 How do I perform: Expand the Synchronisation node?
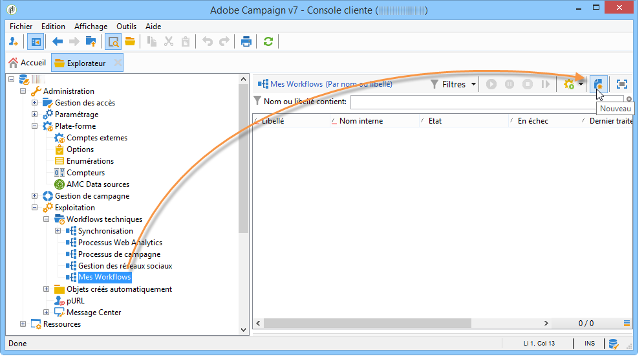(58, 231)
